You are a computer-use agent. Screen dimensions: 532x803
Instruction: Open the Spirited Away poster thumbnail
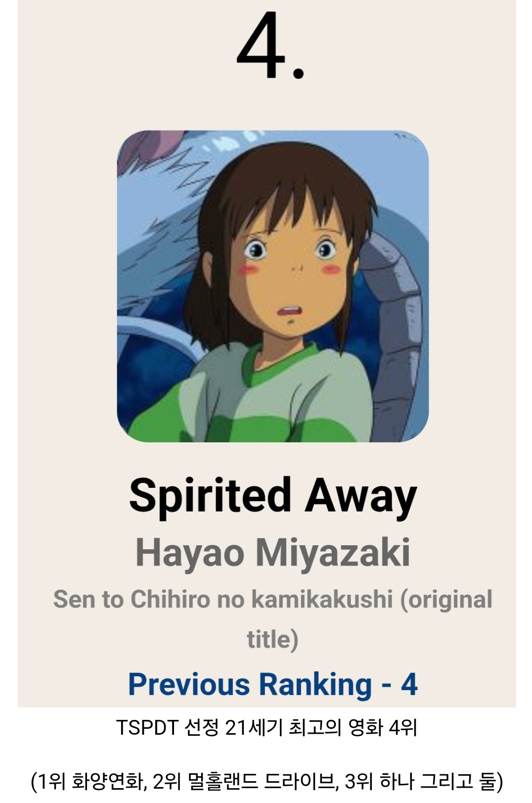(272, 286)
